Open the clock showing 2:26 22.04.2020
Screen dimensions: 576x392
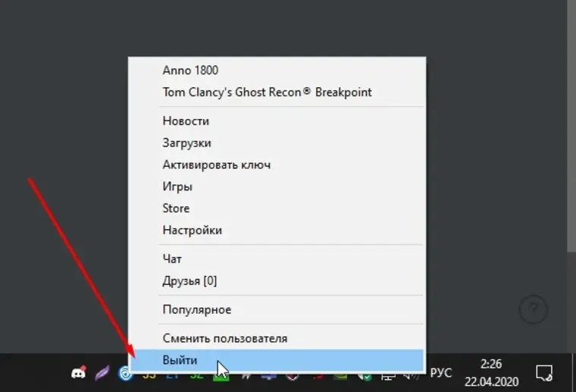click(492, 373)
